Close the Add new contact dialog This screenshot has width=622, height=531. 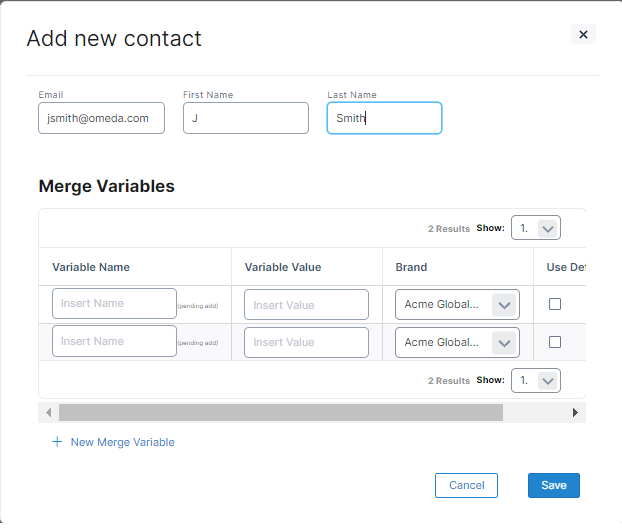(583, 34)
